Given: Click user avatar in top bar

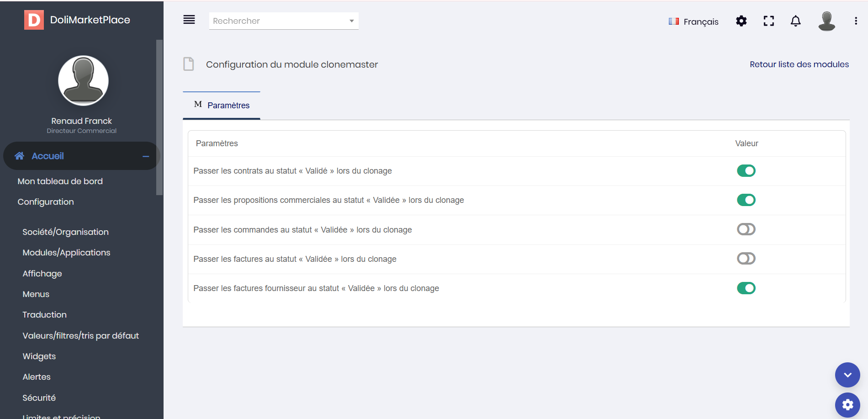Looking at the screenshot, I should [826, 21].
